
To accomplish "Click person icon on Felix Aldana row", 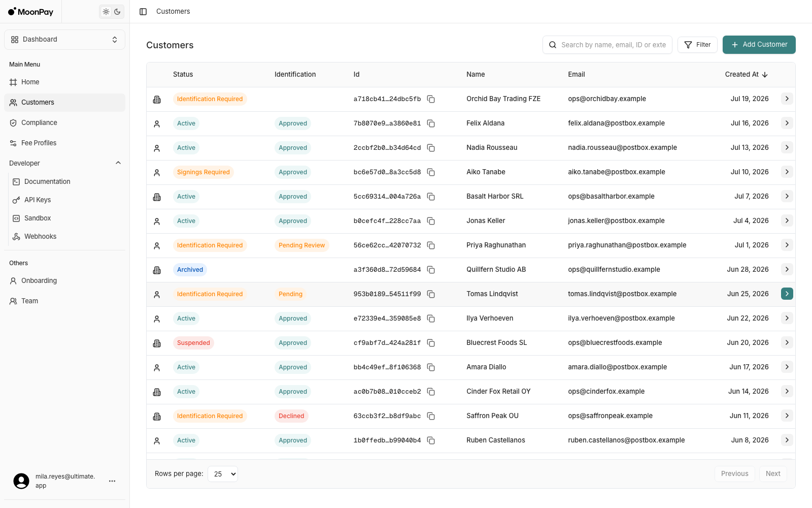I will (x=157, y=124).
